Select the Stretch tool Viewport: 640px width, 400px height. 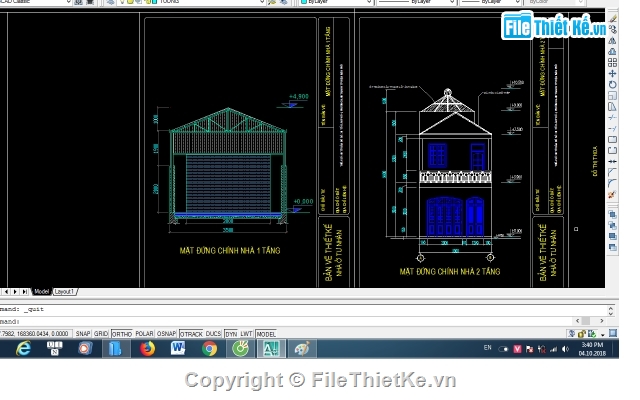(613, 107)
